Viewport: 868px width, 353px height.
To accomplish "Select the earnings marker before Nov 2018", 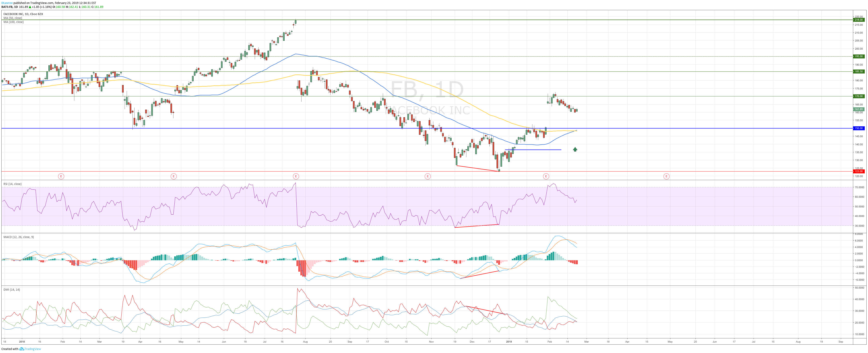I will 428,176.
